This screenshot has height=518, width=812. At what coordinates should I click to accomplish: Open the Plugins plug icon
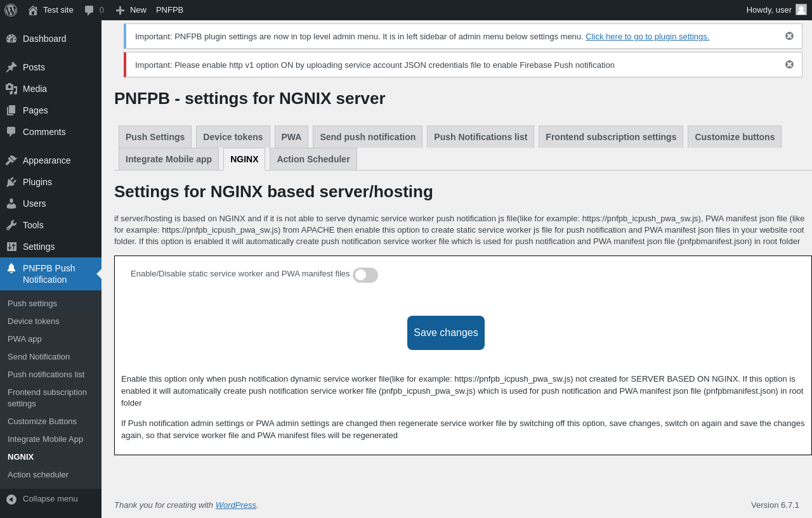11,182
